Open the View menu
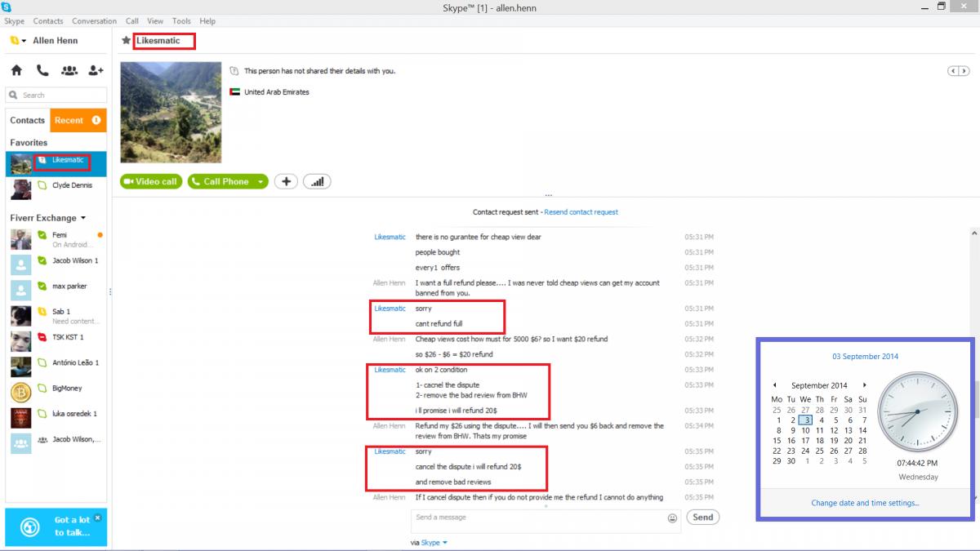Viewport: 980px width, 551px height. point(155,21)
